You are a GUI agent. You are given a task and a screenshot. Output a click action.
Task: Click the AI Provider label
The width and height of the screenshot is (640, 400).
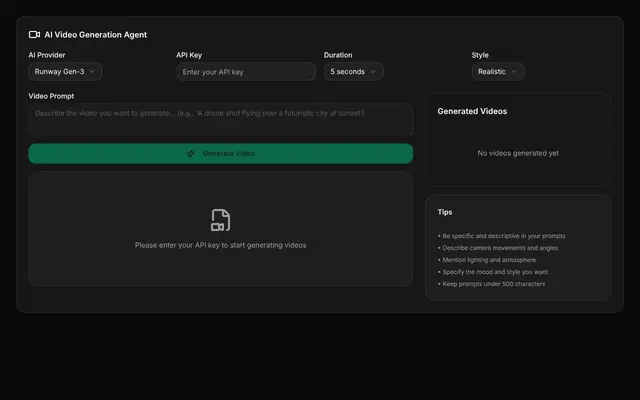coord(47,55)
